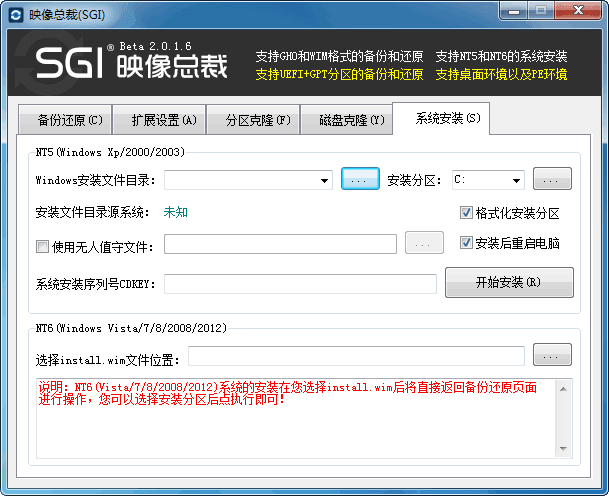Screen dimensions: 609x496
Task: Click the NT5 (Windows Xp/2000/2003) group label
Action: [x=110, y=152]
